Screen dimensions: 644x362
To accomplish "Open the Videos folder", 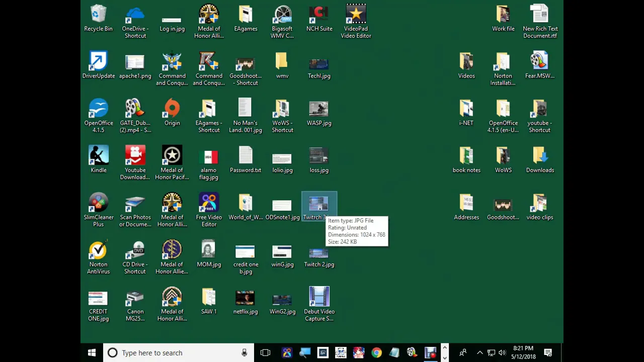I will 466,66.
